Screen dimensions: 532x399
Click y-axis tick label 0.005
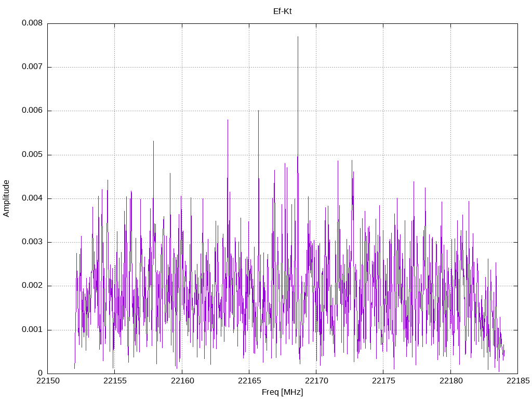(x=32, y=155)
